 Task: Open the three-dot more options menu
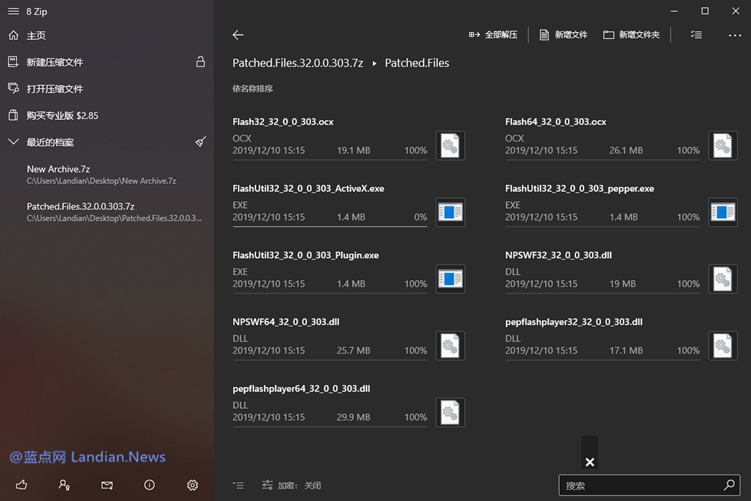[735, 35]
